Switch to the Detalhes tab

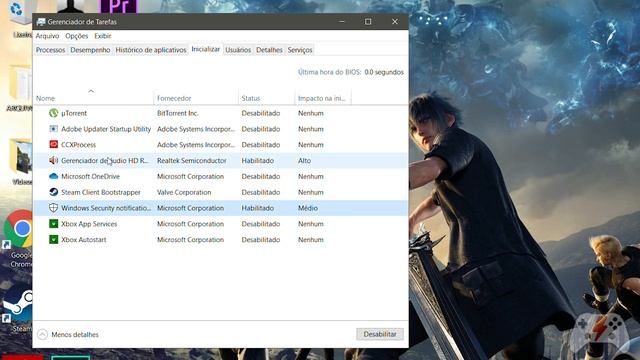pos(269,50)
